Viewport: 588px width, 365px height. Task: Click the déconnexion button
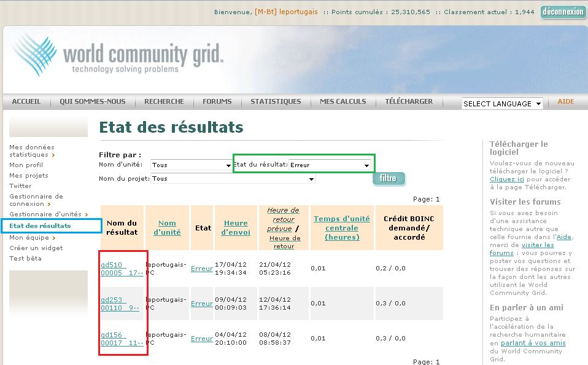tap(563, 12)
